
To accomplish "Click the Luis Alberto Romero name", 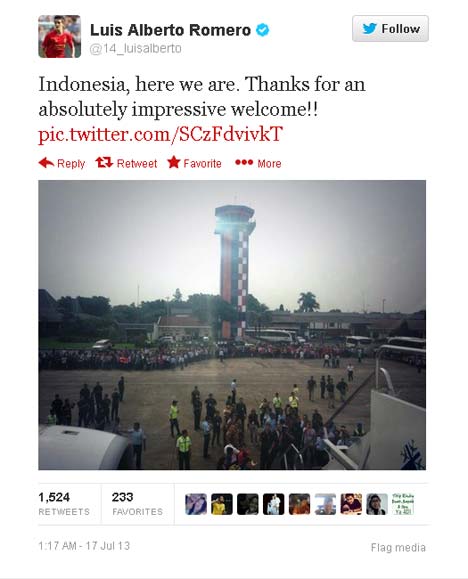I will pyautogui.click(x=170, y=30).
